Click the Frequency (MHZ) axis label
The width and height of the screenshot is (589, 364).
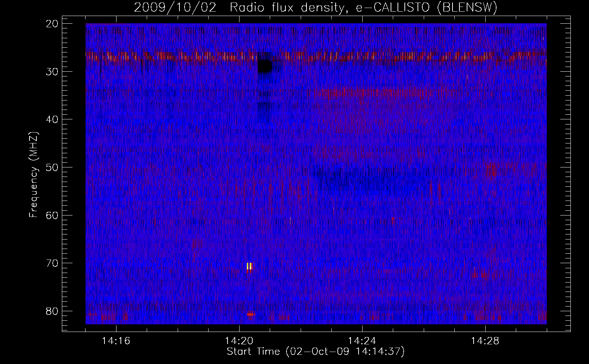[33, 175]
